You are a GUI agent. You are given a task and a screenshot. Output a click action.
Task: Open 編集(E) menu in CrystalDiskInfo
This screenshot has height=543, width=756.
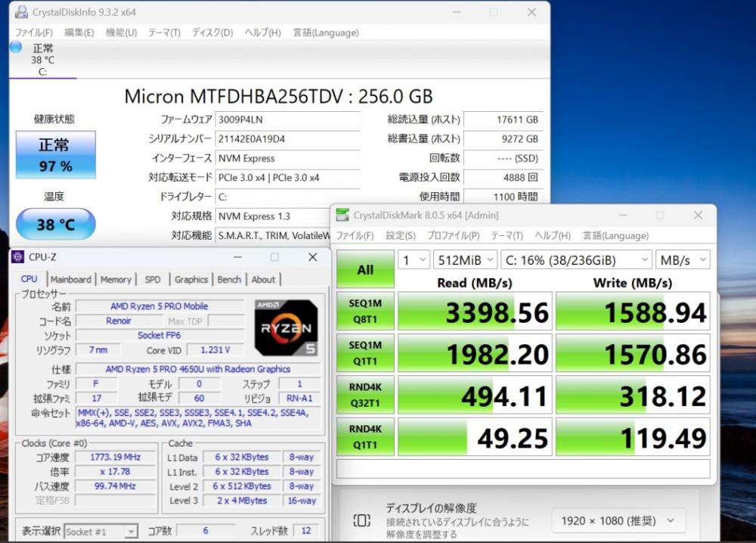[x=79, y=33]
